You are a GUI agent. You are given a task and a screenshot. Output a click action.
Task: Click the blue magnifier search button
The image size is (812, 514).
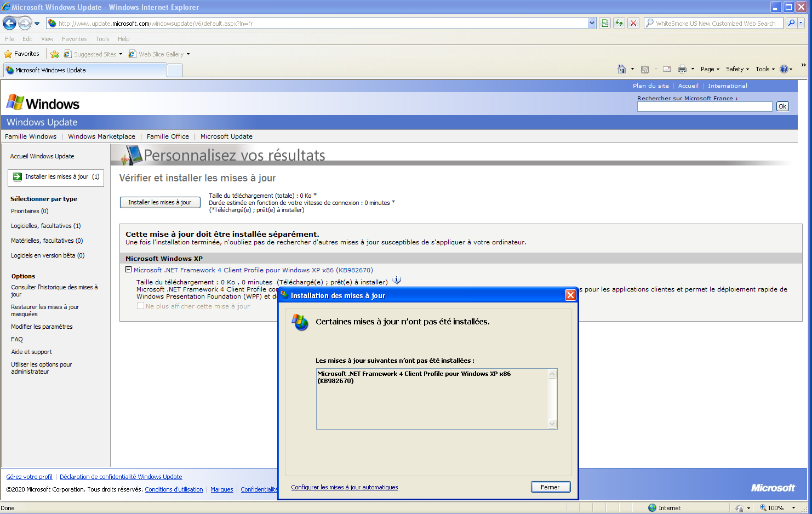(x=791, y=23)
